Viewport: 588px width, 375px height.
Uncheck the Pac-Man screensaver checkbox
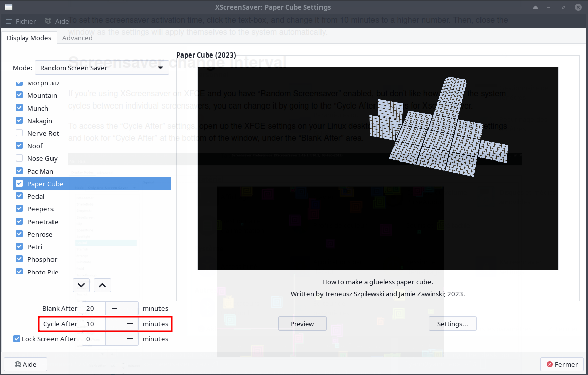click(x=19, y=171)
